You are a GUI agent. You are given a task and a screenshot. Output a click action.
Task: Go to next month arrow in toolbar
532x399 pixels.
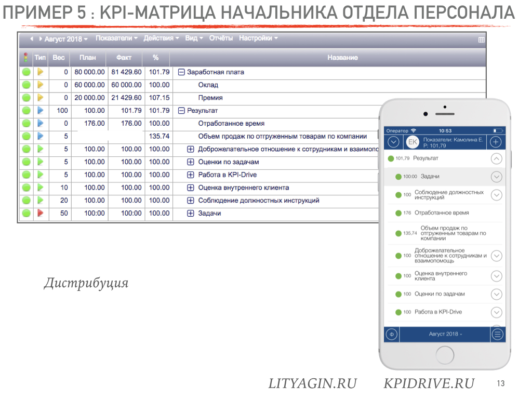41,38
